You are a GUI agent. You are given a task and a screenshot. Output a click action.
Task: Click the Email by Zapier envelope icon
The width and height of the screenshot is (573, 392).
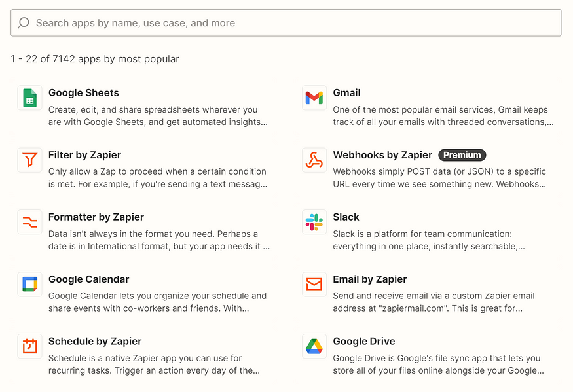tap(314, 284)
